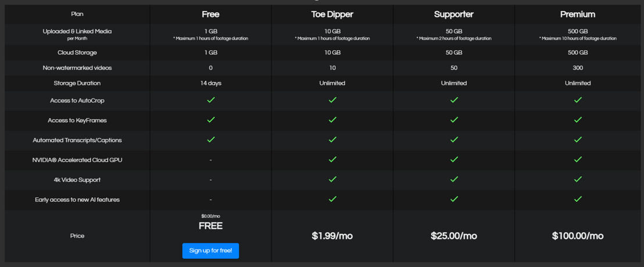Click the Automated Transcripts/Captions label
The height and width of the screenshot is (267, 644).
coord(77,140)
